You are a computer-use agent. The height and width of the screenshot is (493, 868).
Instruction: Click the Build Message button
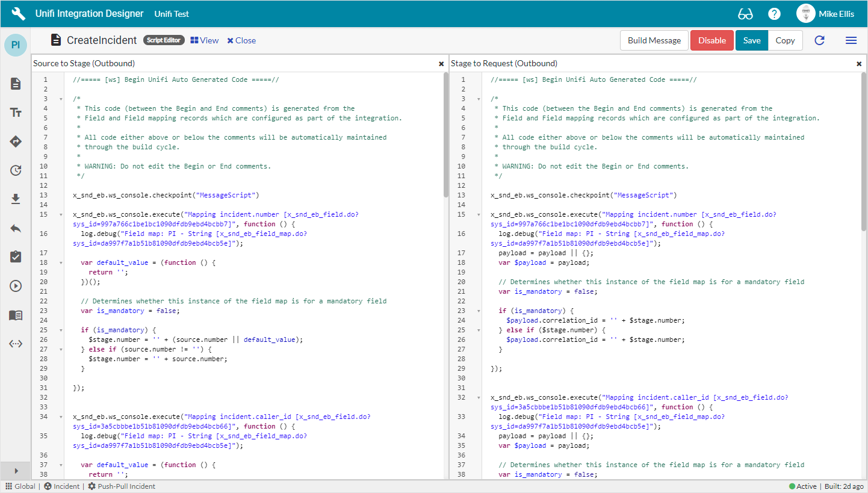coord(654,40)
